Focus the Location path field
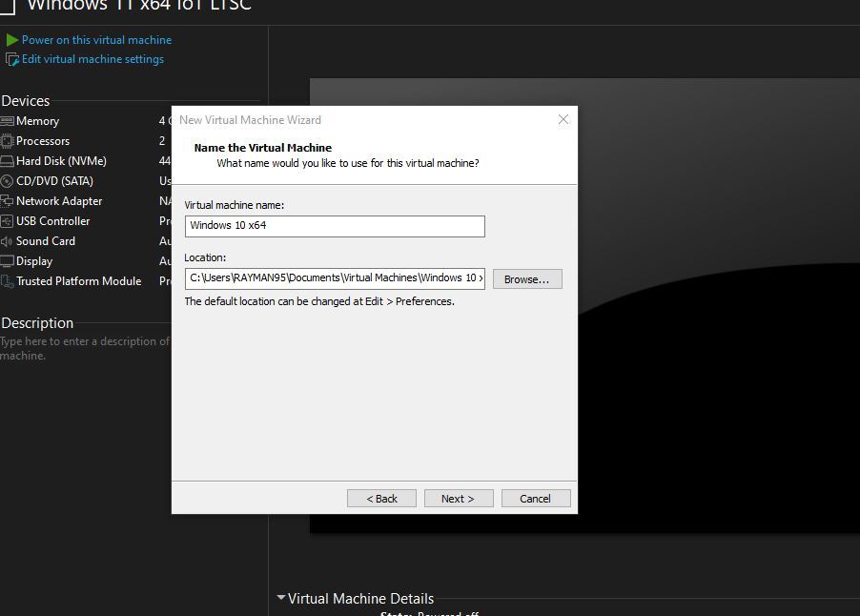 pos(335,278)
